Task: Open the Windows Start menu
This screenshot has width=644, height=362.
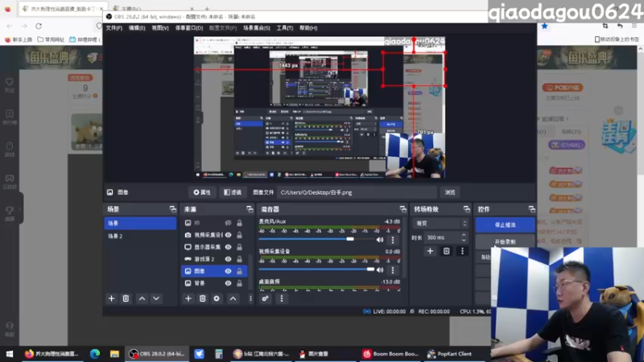Action: [10, 354]
